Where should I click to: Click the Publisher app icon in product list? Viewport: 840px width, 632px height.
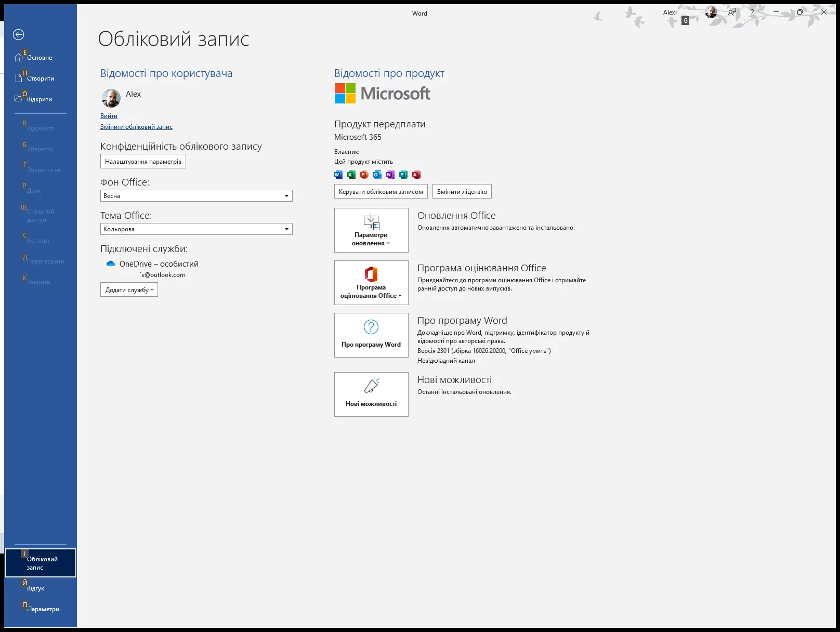pos(403,175)
